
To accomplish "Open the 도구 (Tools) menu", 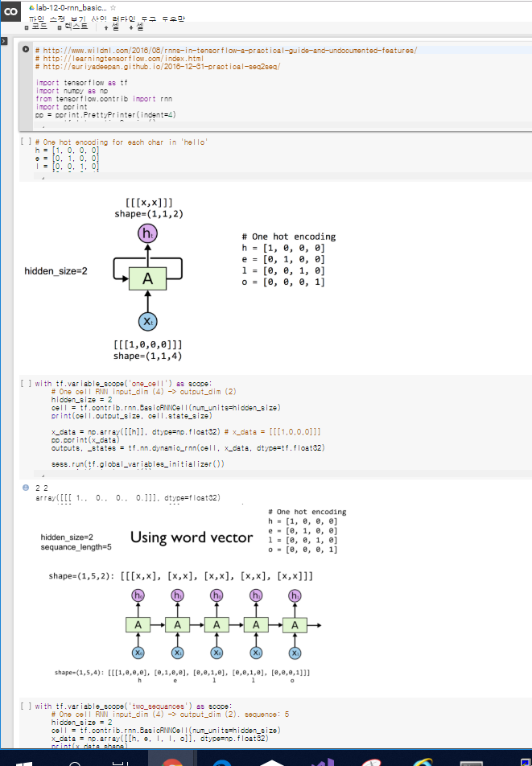I will (149, 19).
